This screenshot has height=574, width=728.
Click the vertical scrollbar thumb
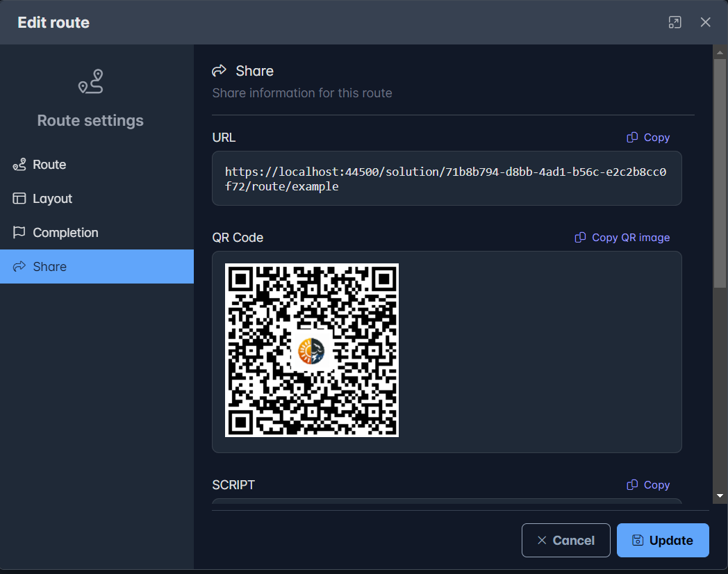720,173
